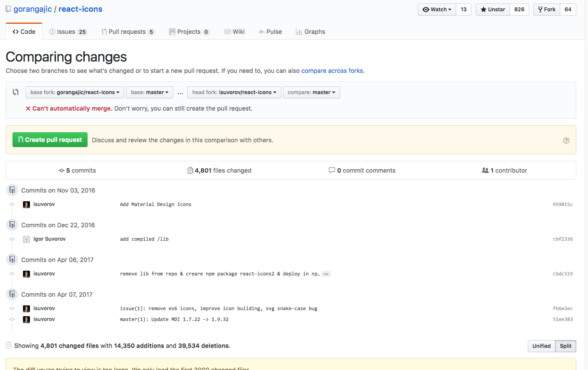
Task: Click avatar for the 959015c commit
Action: coord(26,204)
